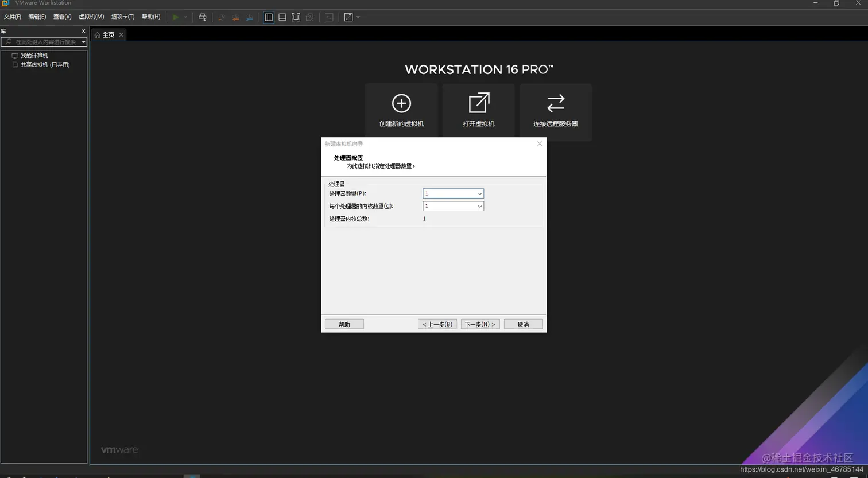The height and width of the screenshot is (478, 868).
Task: Click the green power-on play icon
Action: point(176,17)
